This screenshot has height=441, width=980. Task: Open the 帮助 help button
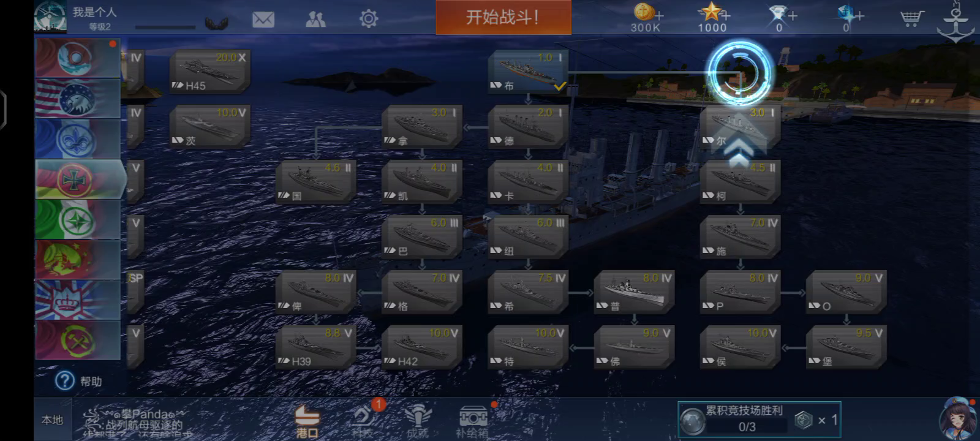click(x=78, y=381)
